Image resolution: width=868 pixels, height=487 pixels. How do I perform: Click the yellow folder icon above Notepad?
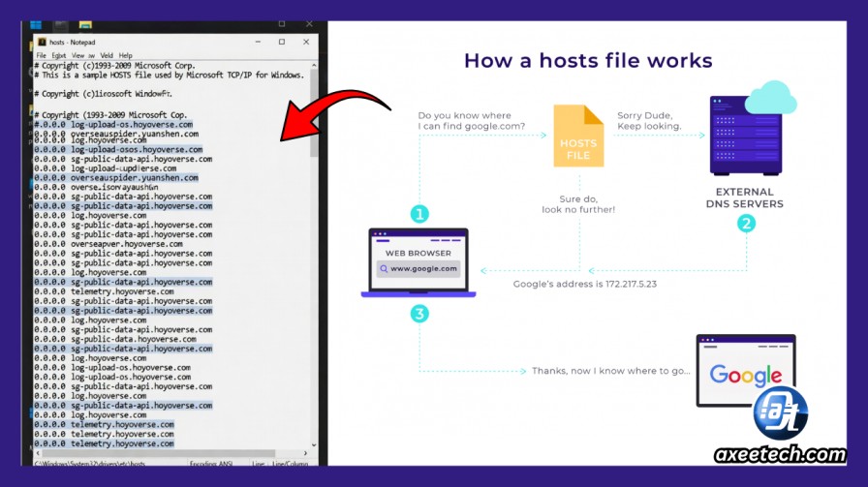pos(85,25)
